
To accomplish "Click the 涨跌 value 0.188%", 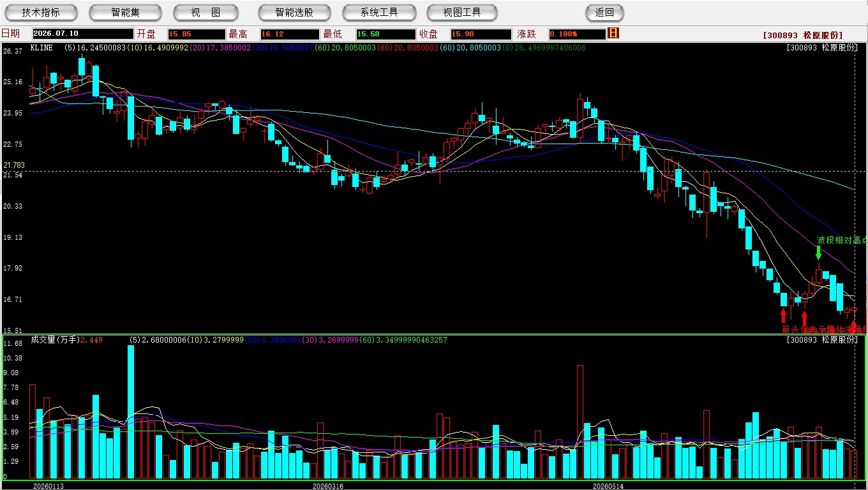I will (577, 34).
